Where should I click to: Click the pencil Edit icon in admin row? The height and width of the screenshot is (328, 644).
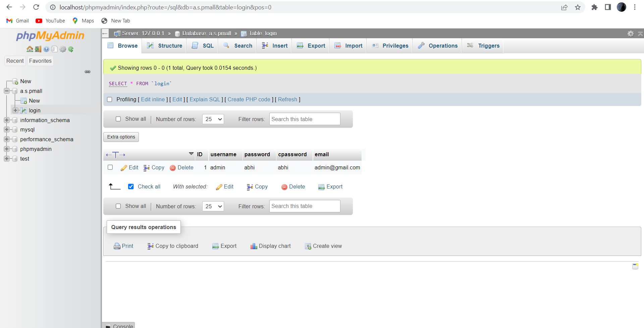124,168
